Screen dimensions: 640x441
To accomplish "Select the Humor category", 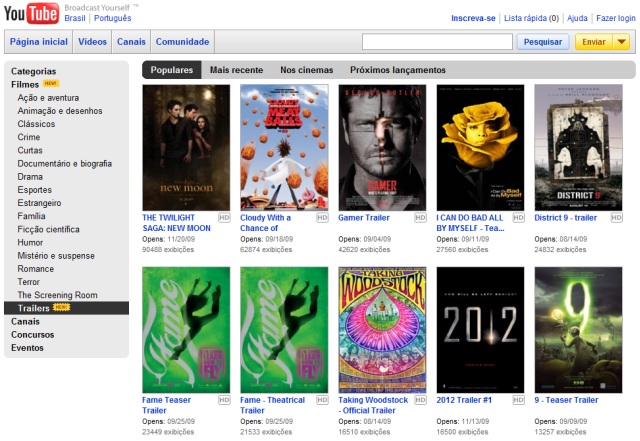I will pyautogui.click(x=30, y=242).
